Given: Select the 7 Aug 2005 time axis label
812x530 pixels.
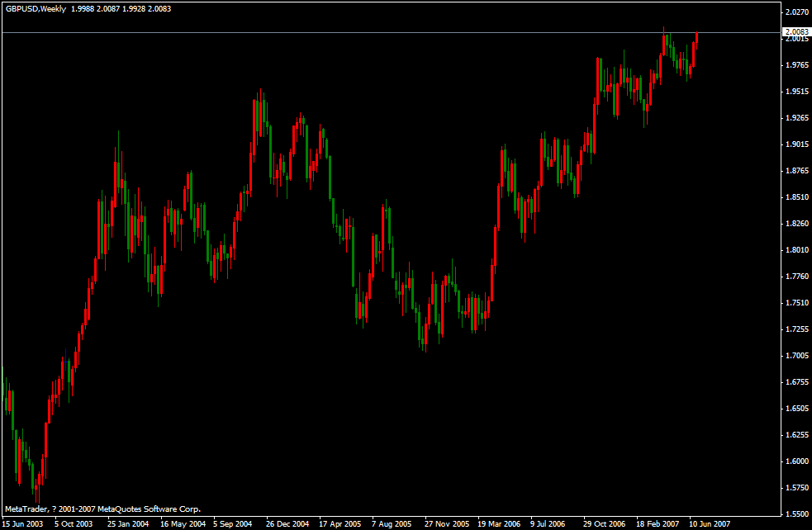Looking at the screenshot, I should pyautogui.click(x=392, y=523).
